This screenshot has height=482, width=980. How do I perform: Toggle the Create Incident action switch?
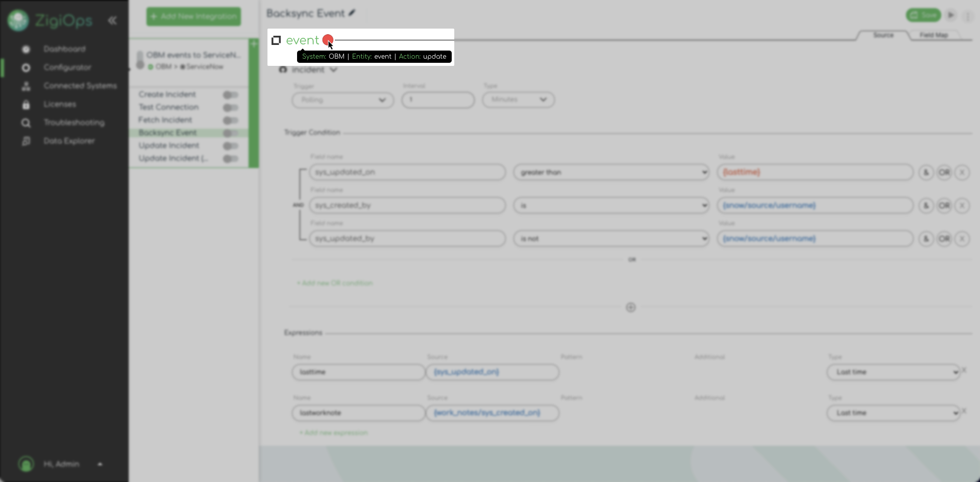[230, 95]
